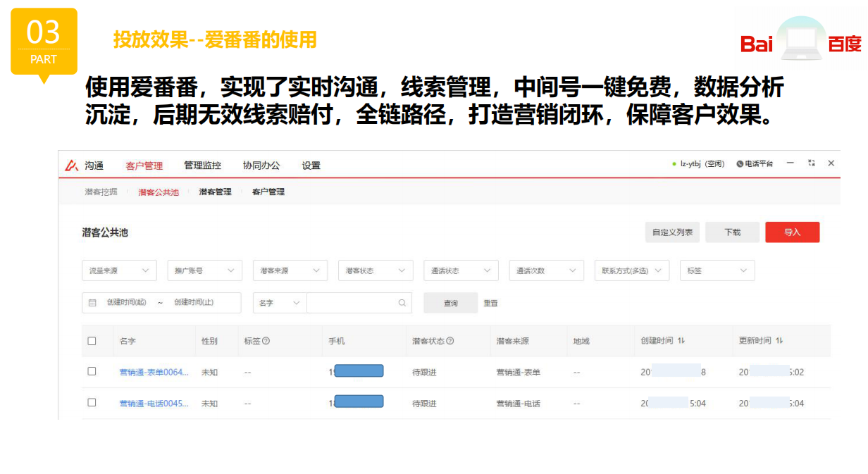Viewport: 868px width, 474px height.
Task: Open the 管理监控 menu
Action: pos(202,166)
